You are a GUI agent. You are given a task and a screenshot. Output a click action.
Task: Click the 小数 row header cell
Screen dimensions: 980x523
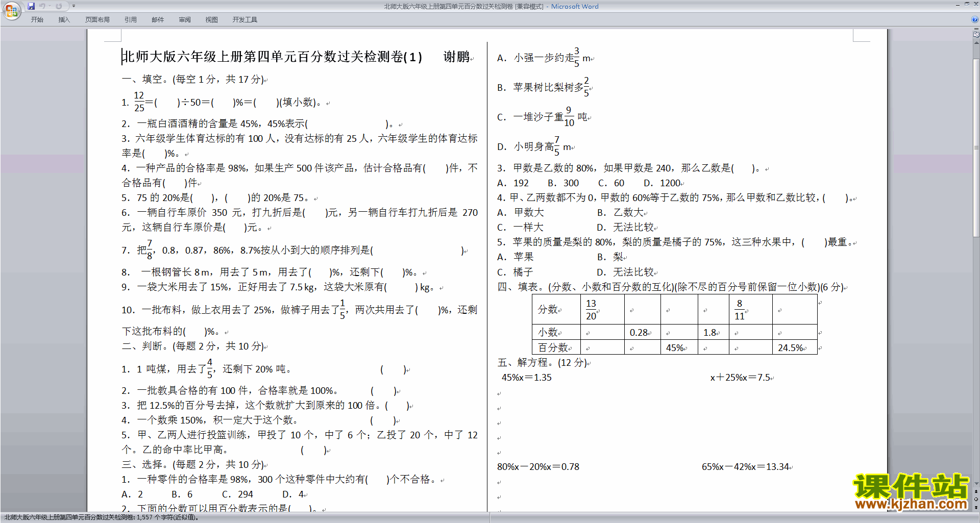point(556,333)
